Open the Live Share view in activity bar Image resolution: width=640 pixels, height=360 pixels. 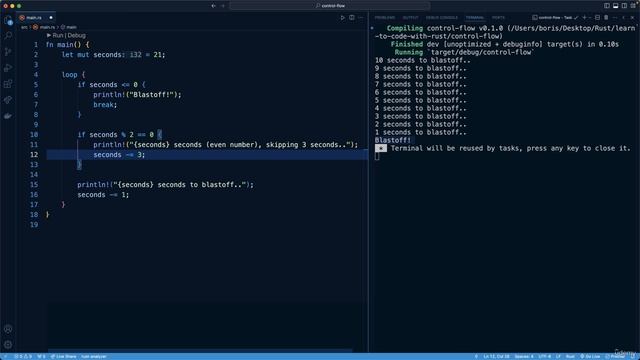click(8, 100)
